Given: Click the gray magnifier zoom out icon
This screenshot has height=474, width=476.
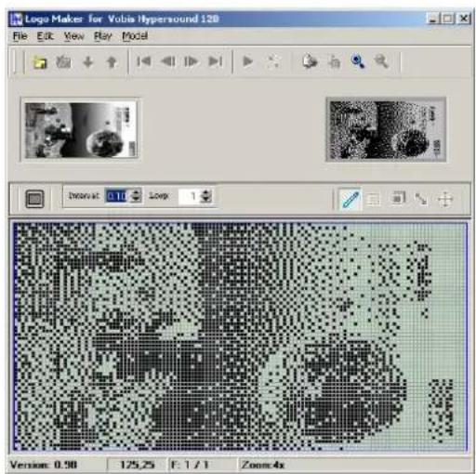Looking at the screenshot, I should pyautogui.click(x=381, y=61).
